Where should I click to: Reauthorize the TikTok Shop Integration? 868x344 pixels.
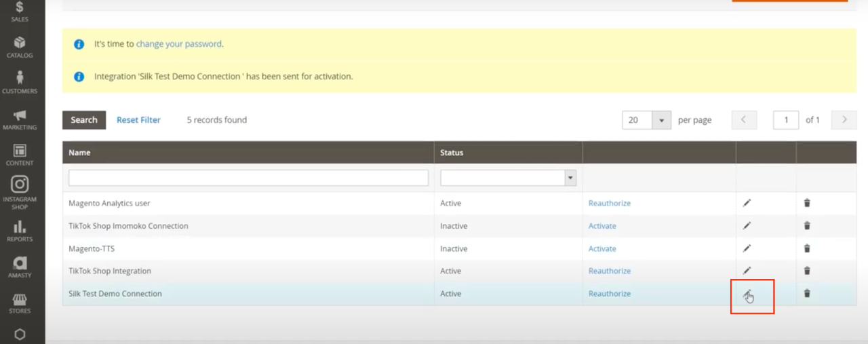pyautogui.click(x=609, y=271)
